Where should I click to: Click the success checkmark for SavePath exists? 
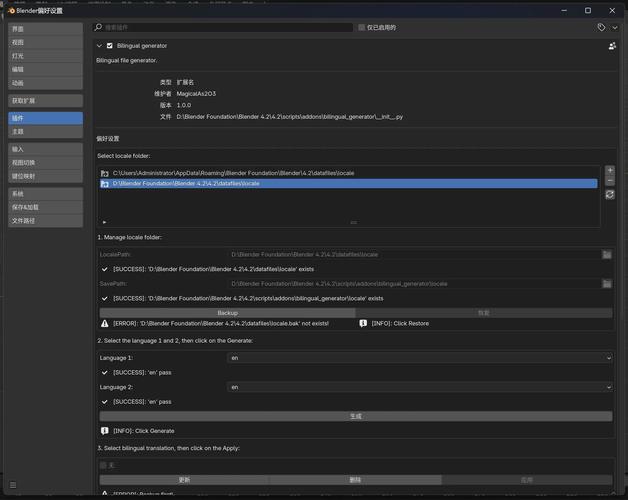pos(105,298)
